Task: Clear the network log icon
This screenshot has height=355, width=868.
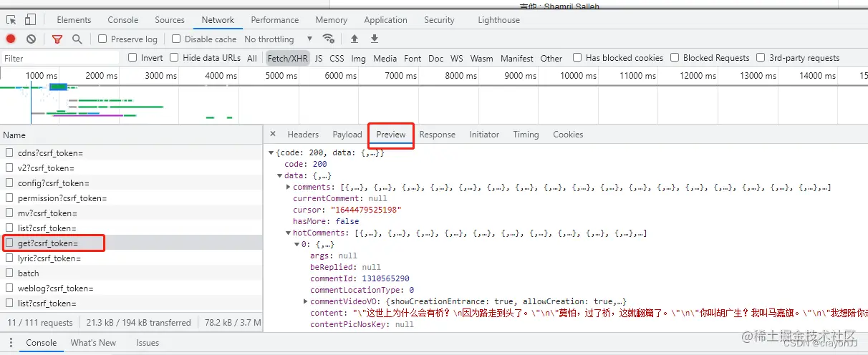Action: pyautogui.click(x=31, y=39)
